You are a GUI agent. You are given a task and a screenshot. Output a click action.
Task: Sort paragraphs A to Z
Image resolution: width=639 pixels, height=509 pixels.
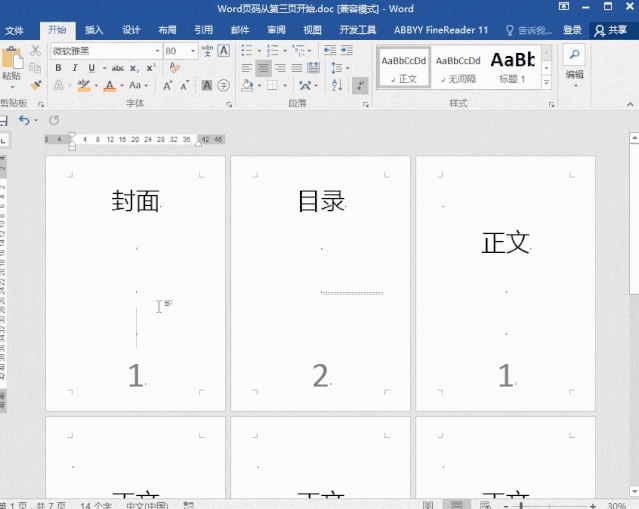(x=337, y=85)
